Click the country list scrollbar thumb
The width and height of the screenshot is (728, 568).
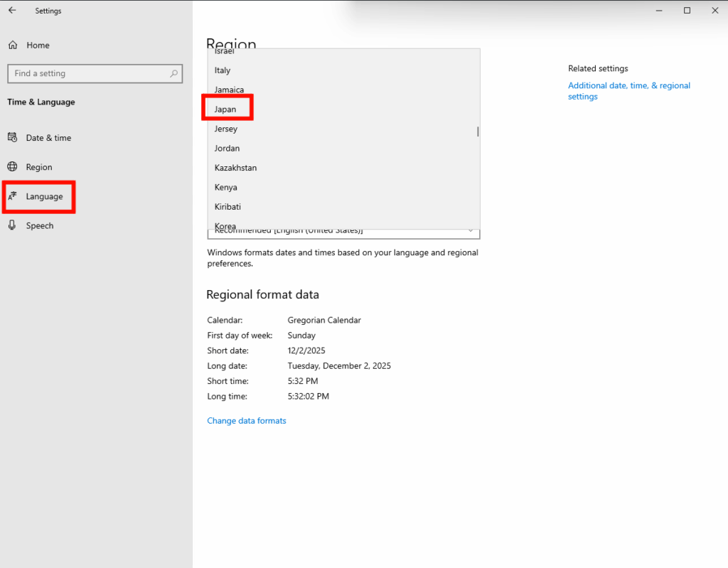tap(478, 132)
